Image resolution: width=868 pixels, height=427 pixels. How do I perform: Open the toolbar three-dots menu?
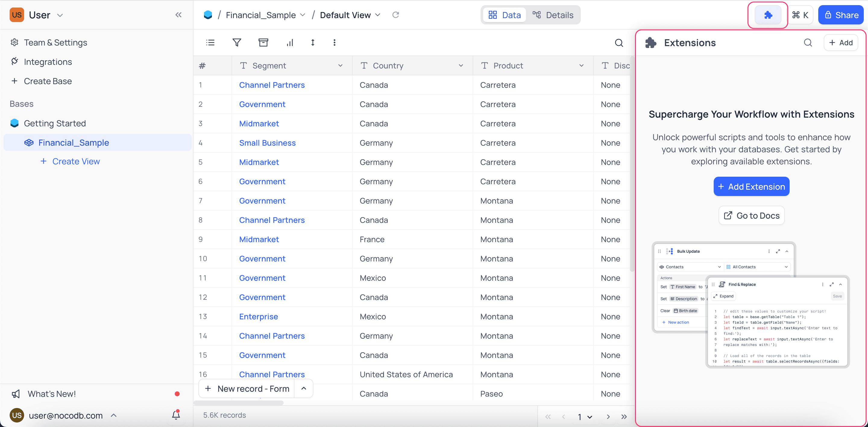coord(334,43)
